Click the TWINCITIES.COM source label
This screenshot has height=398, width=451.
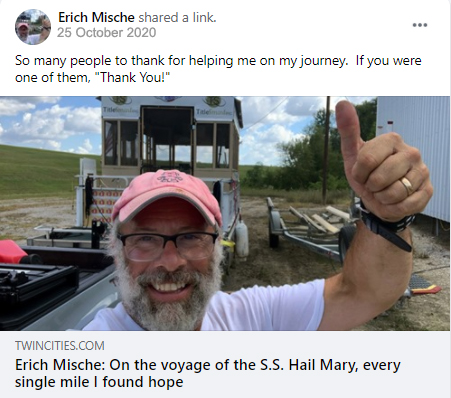tap(60, 346)
